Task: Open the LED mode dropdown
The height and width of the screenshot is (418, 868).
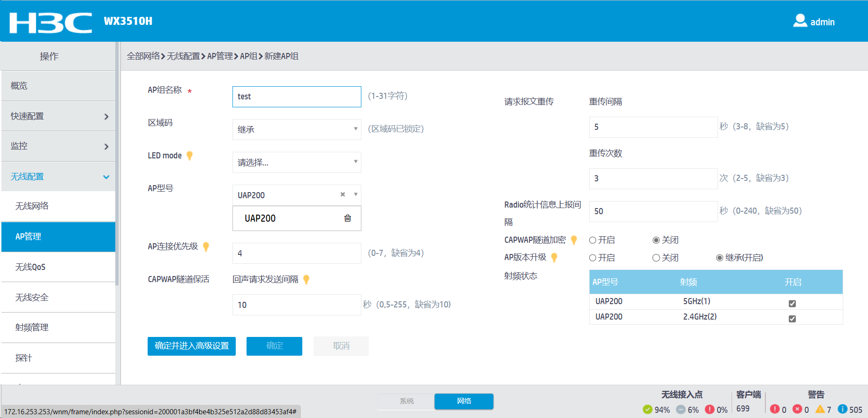Action: click(x=297, y=162)
